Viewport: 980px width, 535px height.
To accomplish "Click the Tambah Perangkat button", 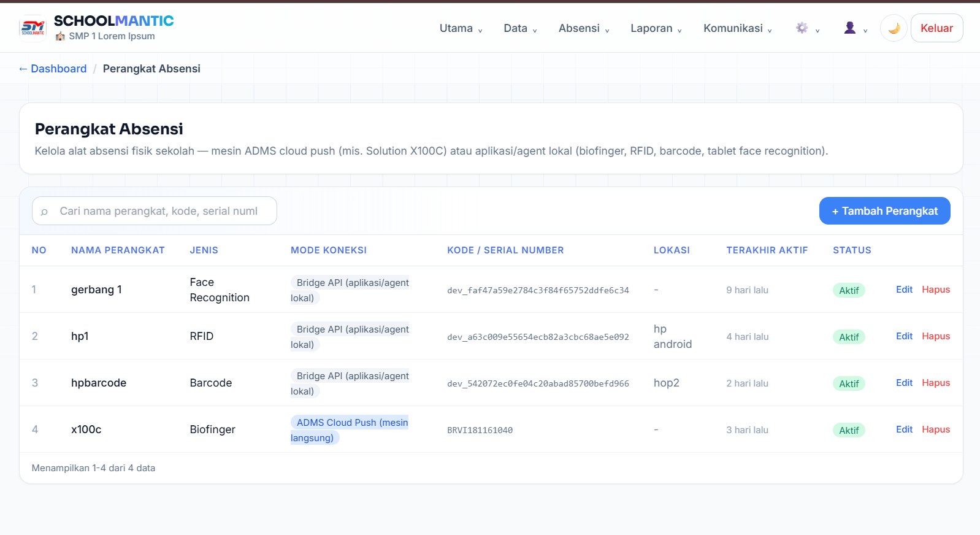I will click(x=884, y=211).
